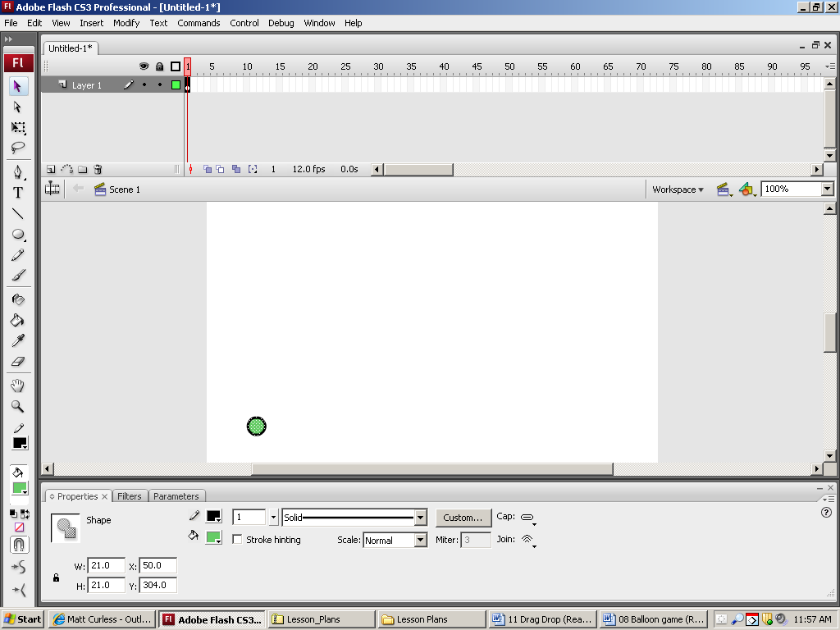
Task: Select the Lasso tool
Action: (18, 148)
